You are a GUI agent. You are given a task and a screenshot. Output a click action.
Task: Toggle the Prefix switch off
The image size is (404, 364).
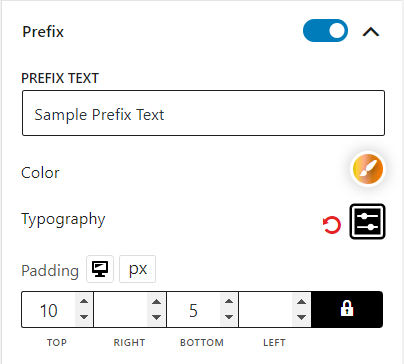point(325,31)
